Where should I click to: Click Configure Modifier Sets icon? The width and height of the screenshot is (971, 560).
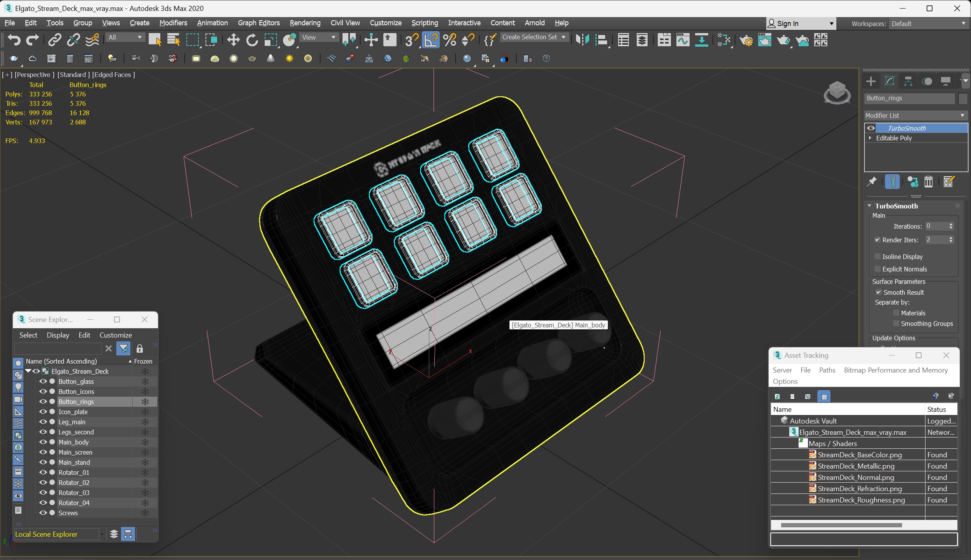pyautogui.click(x=949, y=182)
